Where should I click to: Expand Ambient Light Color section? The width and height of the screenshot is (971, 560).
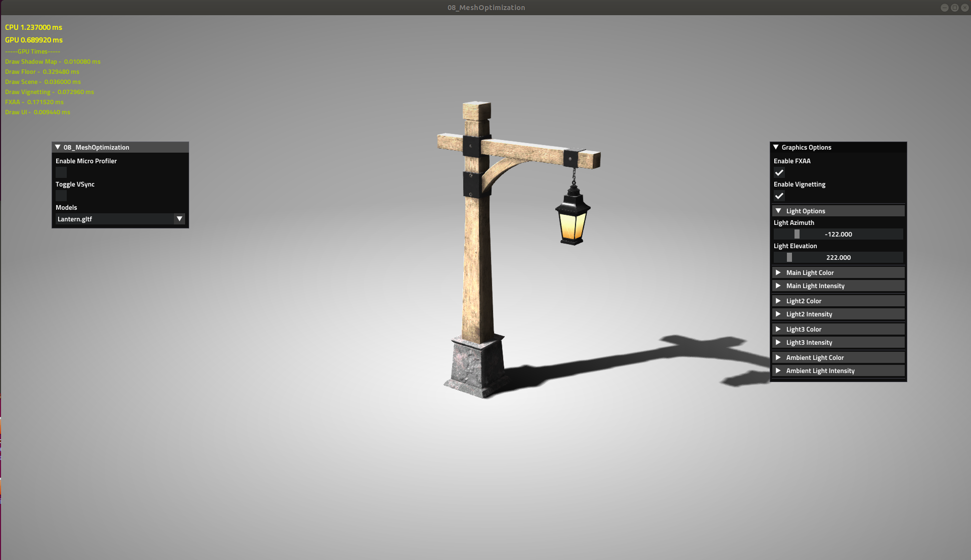pos(778,357)
